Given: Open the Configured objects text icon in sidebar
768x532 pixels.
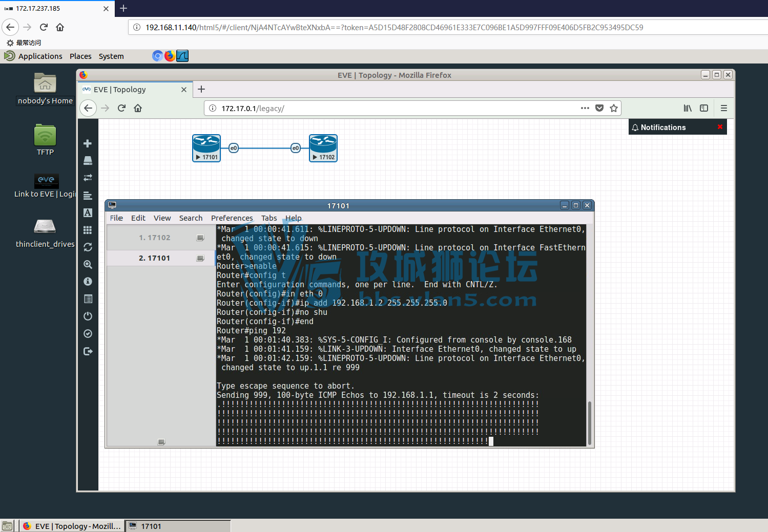Looking at the screenshot, I should 88,212.
